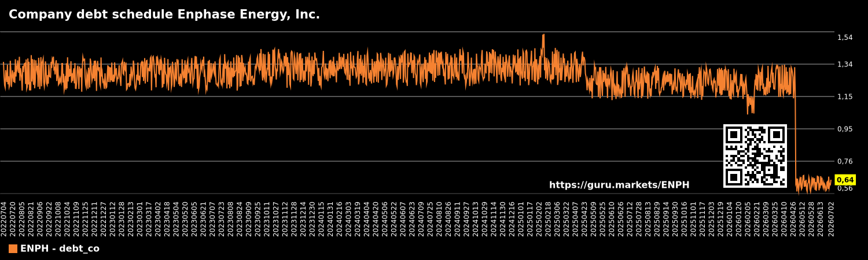Click the QR code image
The image size is (868, 260).
point(755,156)
